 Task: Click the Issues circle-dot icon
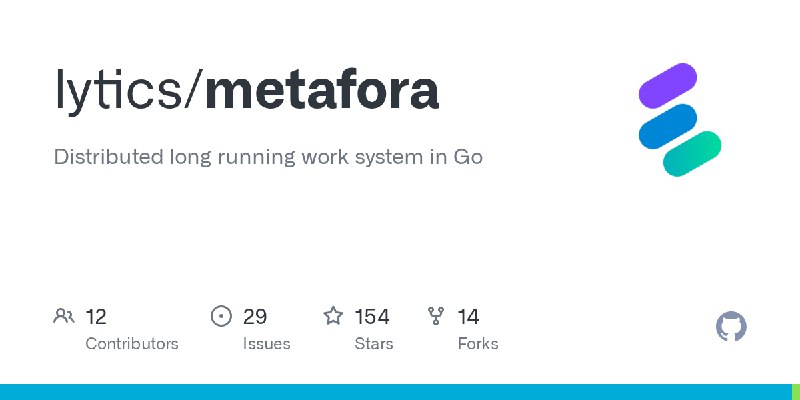(x=221, y=316)
